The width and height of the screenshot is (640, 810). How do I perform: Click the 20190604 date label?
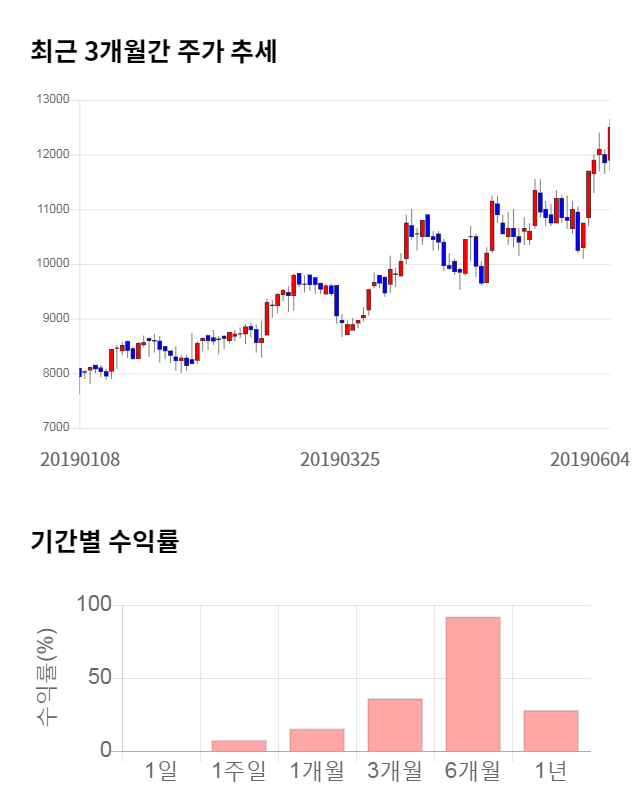pos(590,460)
